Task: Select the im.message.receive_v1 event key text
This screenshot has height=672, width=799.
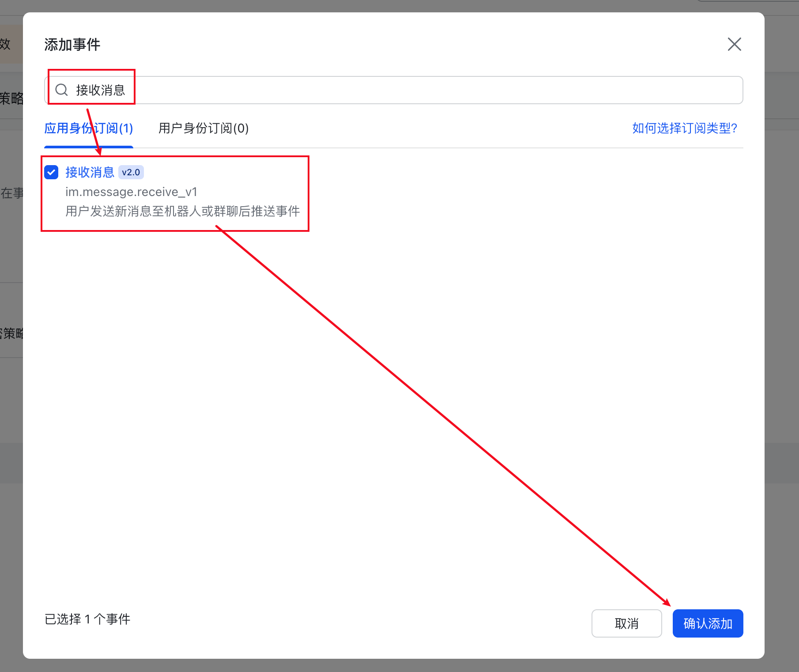Action: pos(131,192)
